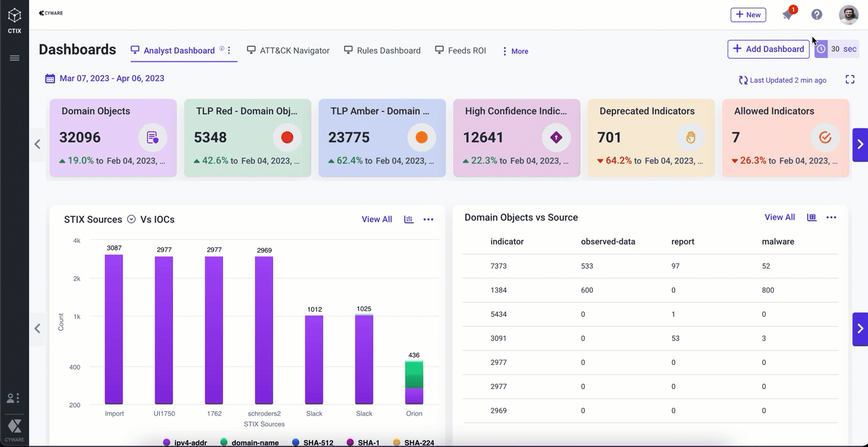
Task: Click the CTIX cube logo icon
Action: click(x=14, y=16)
